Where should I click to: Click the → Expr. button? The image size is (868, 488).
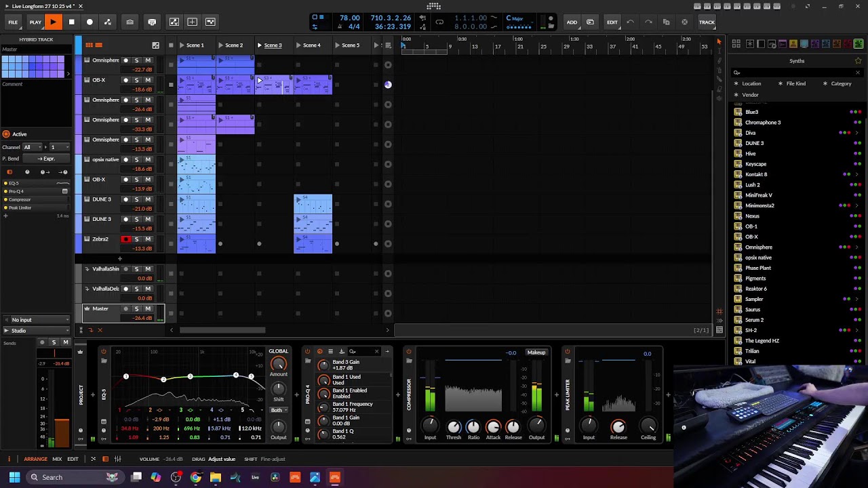47,159
